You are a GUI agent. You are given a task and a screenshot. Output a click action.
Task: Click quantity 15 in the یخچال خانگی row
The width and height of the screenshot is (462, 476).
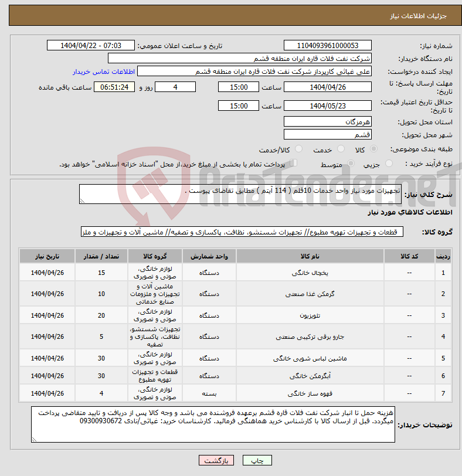[x=101, y=273]
